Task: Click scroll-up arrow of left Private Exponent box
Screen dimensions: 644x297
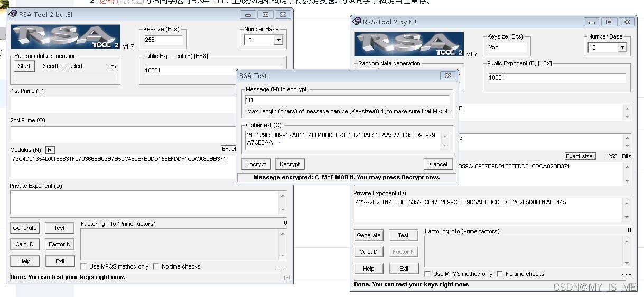Action: [x=283, y=196]
